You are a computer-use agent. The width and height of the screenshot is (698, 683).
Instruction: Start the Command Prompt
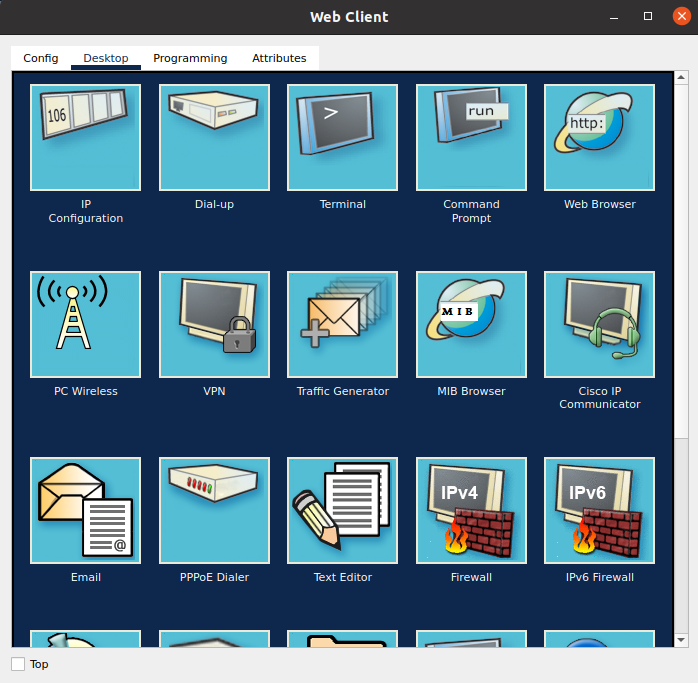[471, 137]
